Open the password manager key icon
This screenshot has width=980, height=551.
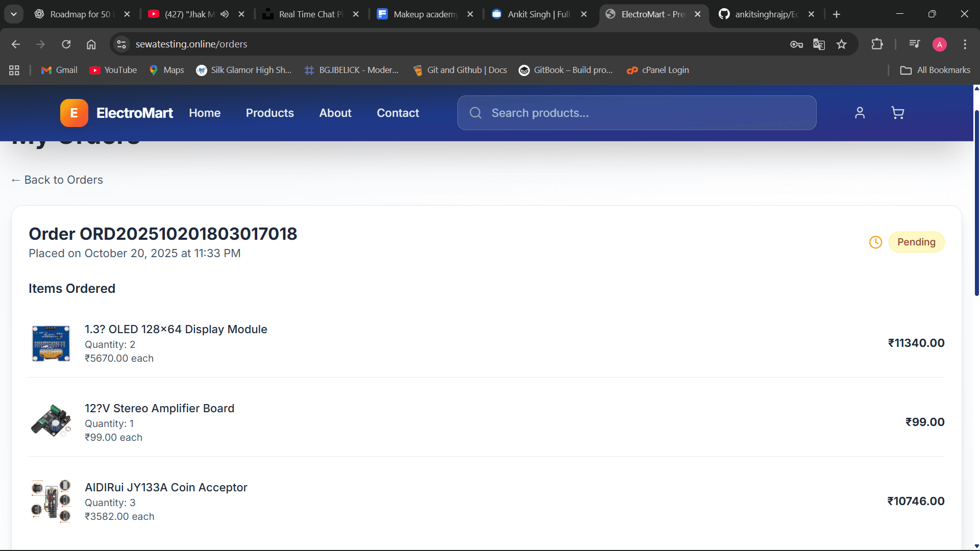[x=796, y=44]
